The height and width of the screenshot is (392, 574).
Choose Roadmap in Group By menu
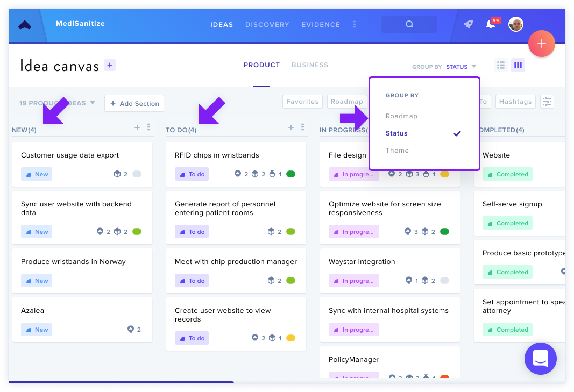(401, 116)
